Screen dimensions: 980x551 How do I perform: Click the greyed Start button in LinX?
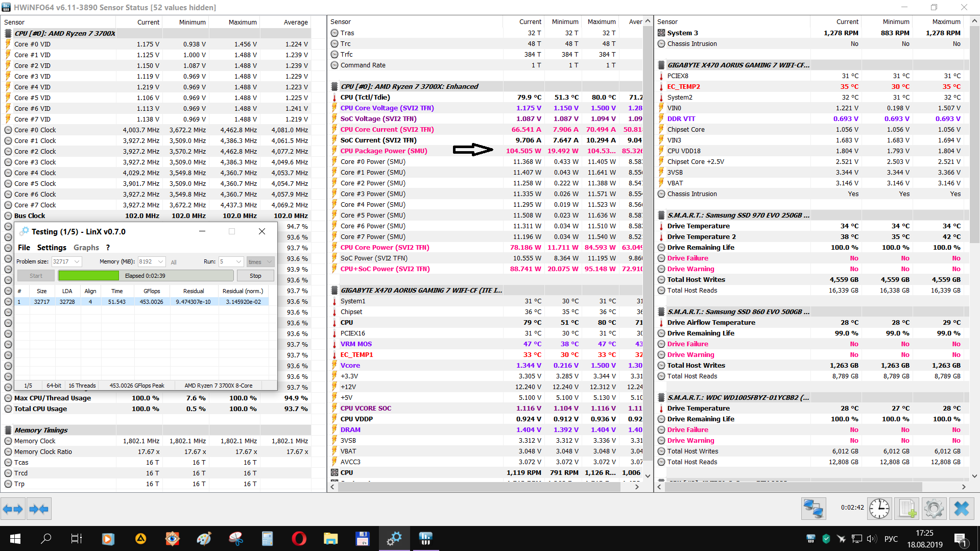pos(36,276)
